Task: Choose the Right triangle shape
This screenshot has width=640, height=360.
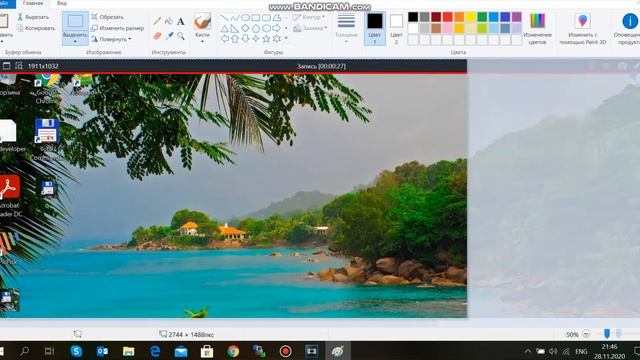Action: pyautogui.click(x=235, y=29)
